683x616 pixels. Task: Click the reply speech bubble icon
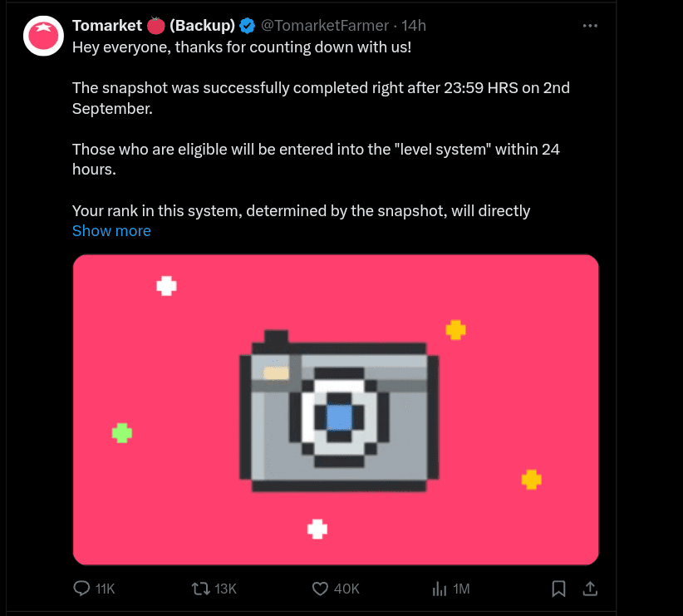(81, 589)
